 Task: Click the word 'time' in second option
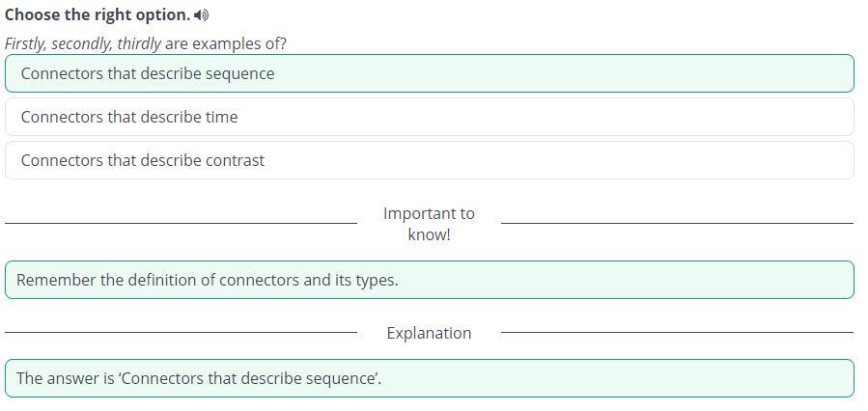click(x=221, y=117)
